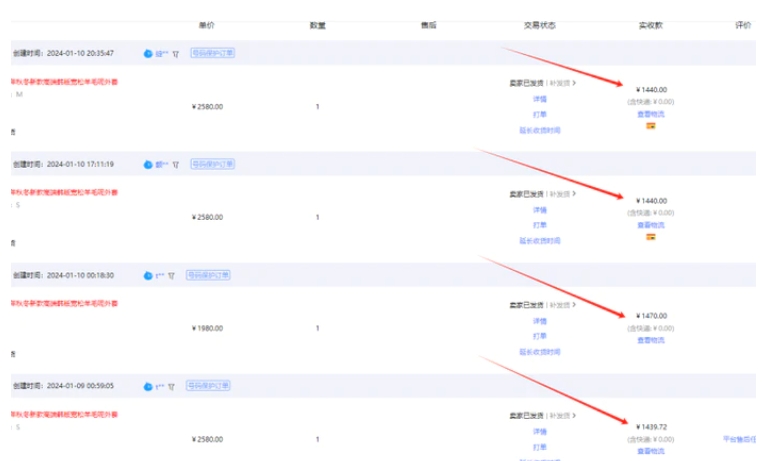The width and height of the screenshot is (762, 461).
Task: Click the 号码保护订单 tag on the 00:18:30 order
Action: click(209, 275)
